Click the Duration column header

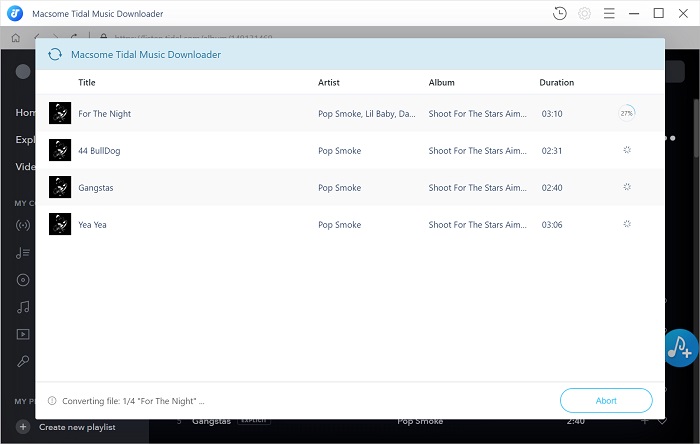click(x=556, y=83)
